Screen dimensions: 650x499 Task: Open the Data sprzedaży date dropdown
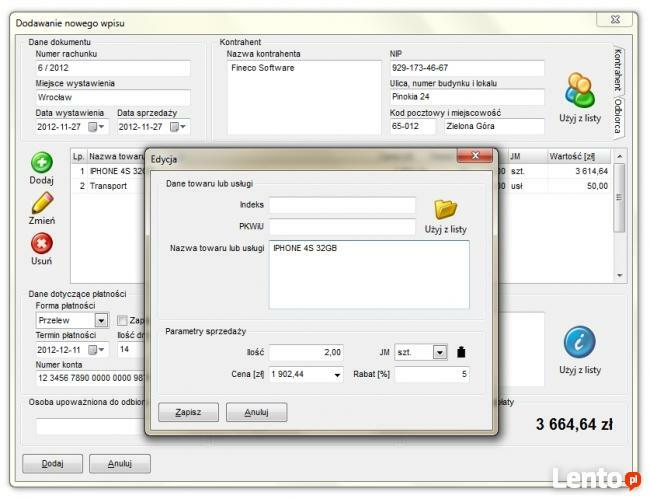click(178, 127)
